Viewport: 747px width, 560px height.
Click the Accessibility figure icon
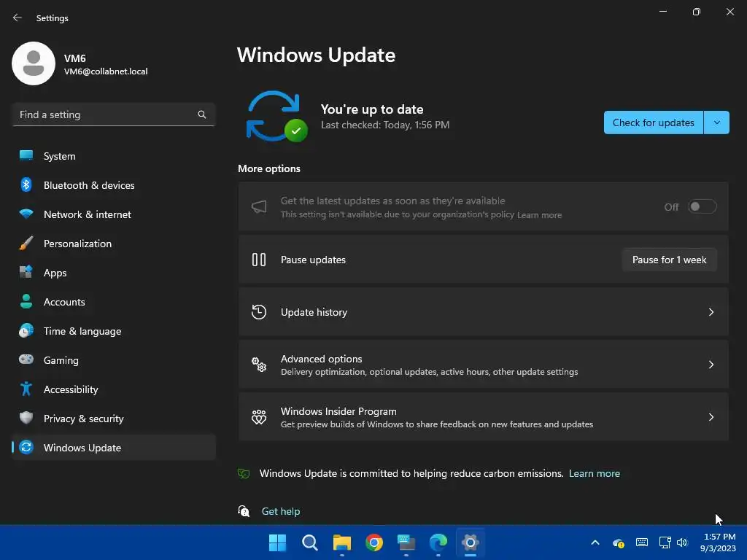click(26, 389)
